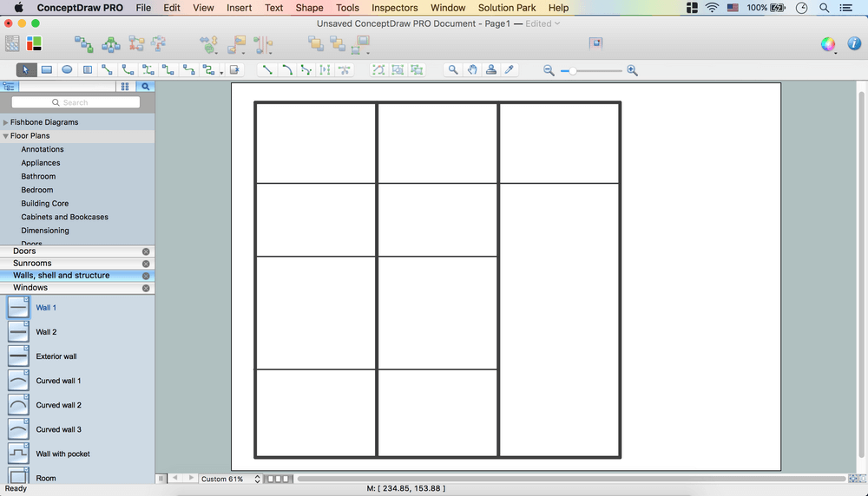Screen dimensions: 868x496
Task: Open the Info inspector icon
Action: [x=852, y=44]
